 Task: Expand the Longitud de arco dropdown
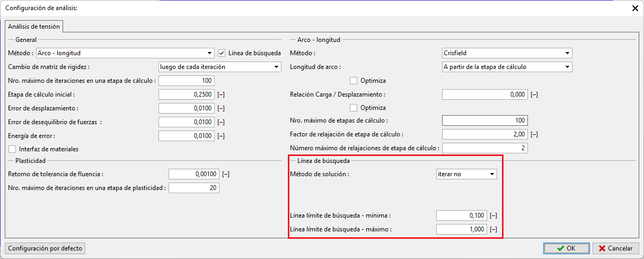click(x=507, y=67)
